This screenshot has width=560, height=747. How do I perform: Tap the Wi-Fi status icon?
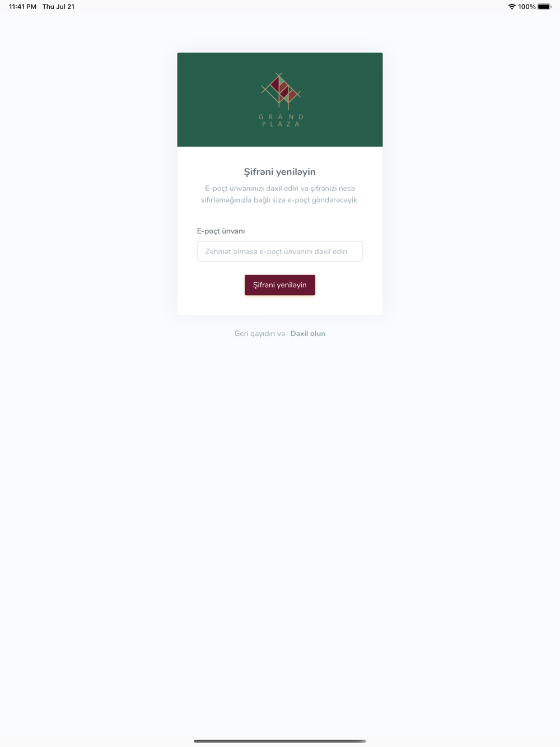511,7
